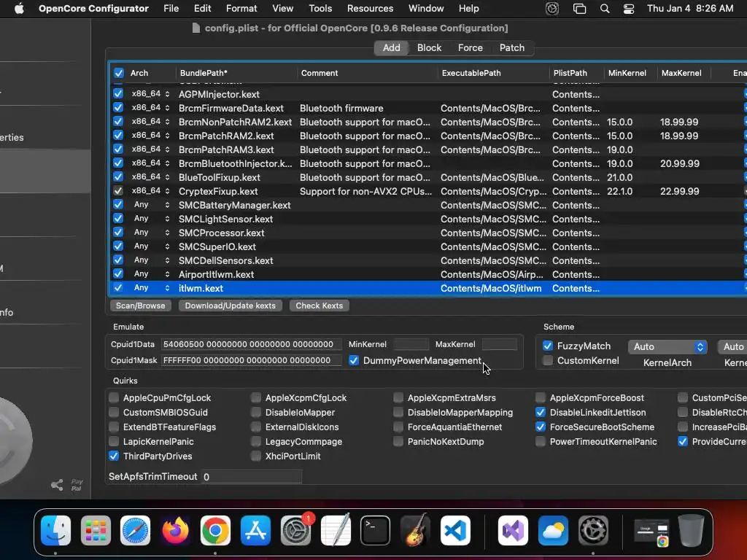Select the SMCLightSensor.kext row
The image size is (747, 560).
429,219
